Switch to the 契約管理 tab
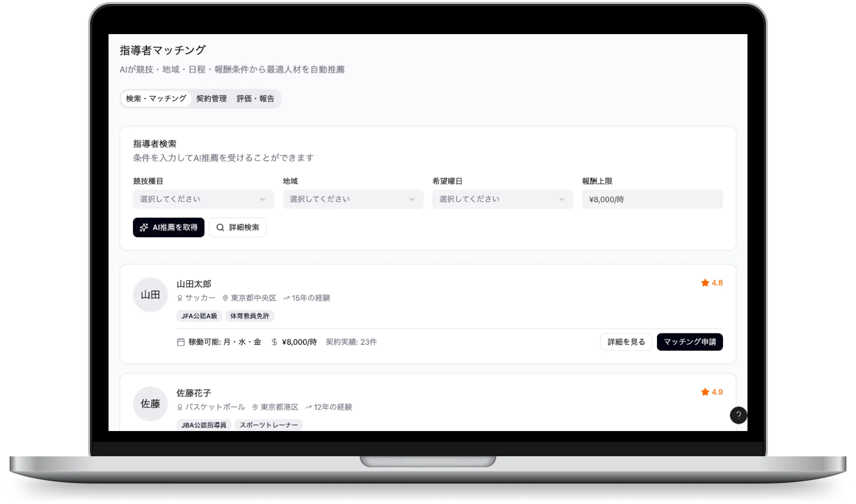The height and width of the screenshot is (504, 856). [211, 99]
